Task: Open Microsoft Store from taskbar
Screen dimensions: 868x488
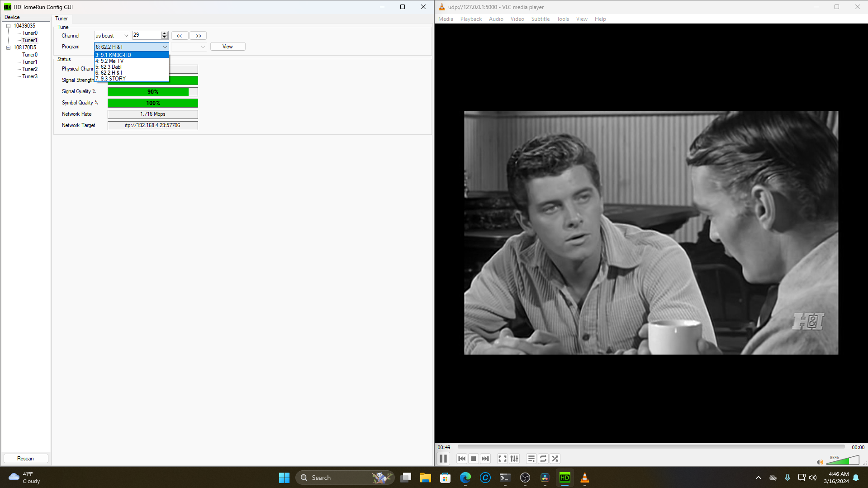Action: point(446,478)
